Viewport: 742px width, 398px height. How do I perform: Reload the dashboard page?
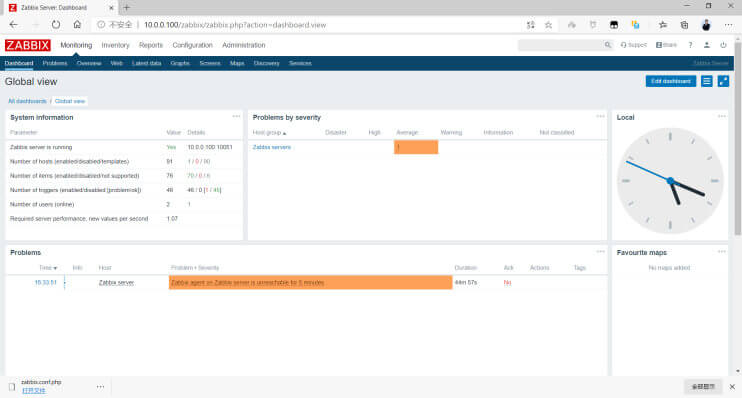coord(56,25)
